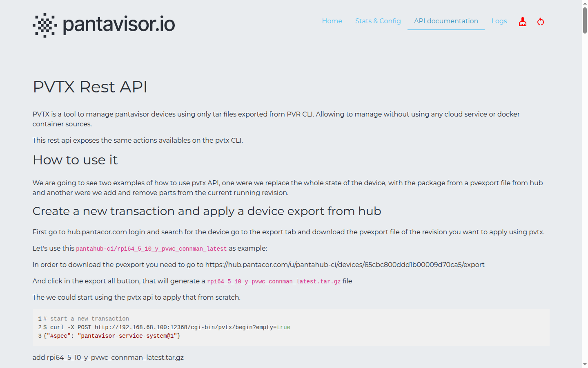This screenshot has height=368, width=588.
Task: Click the vertical scrollbar thumb
Action: 585,20
